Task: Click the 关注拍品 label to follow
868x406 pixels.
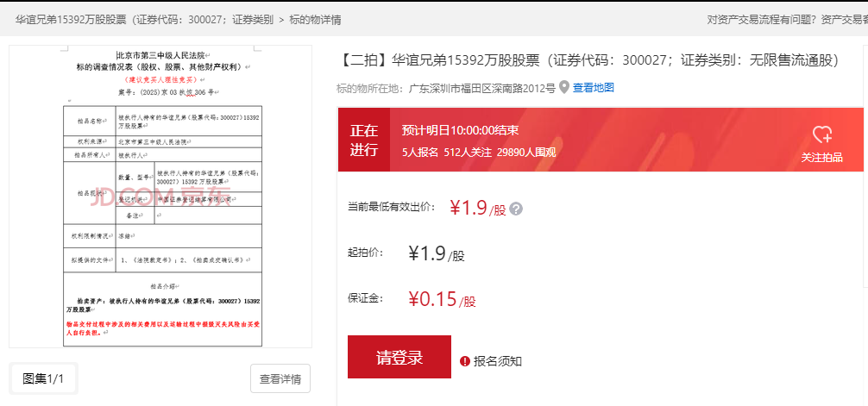Action: tap(822, 158)
